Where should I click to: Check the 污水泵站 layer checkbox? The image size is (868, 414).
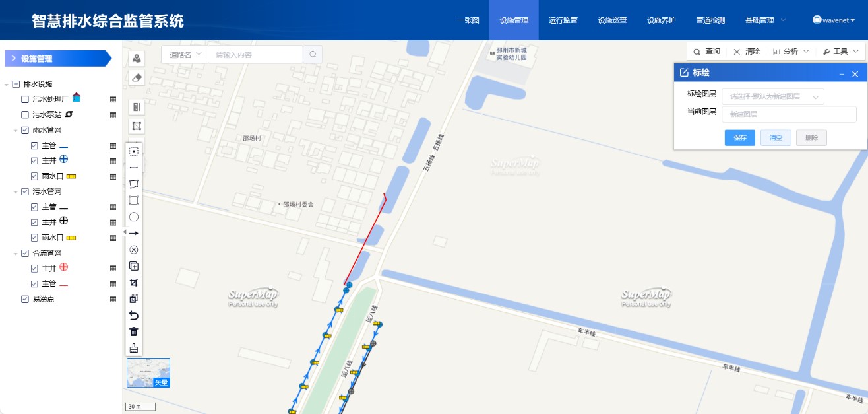coord(25,115)
